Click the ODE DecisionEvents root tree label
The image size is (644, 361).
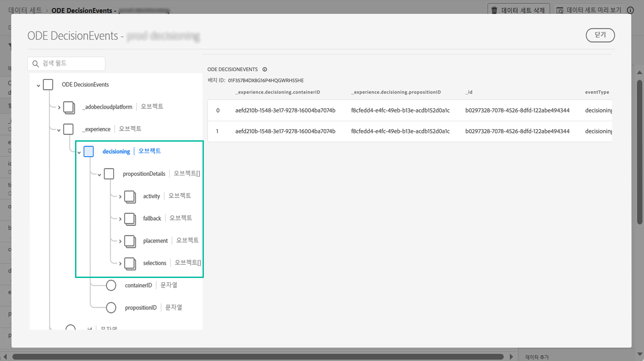point(85,84)
